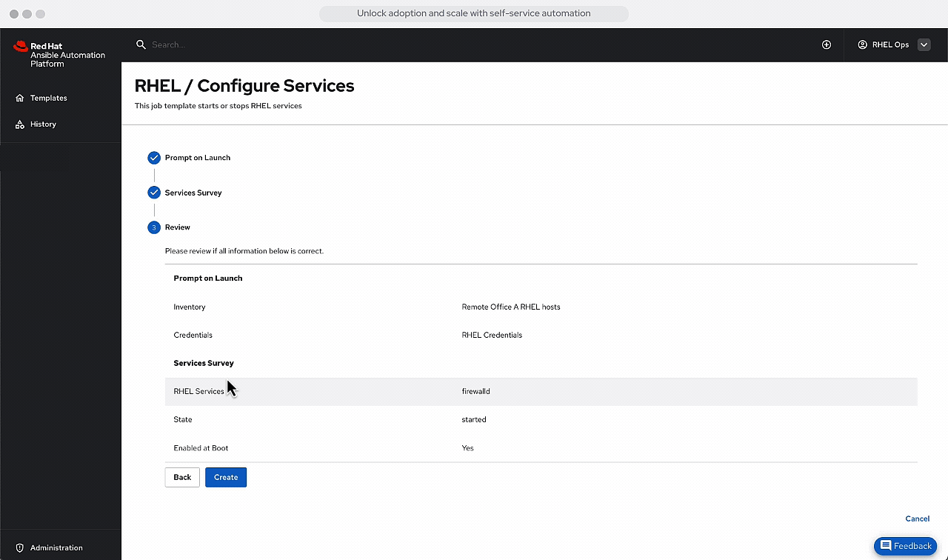
Task: Click the plus circle create icon
Action: (x=827, y=44)
